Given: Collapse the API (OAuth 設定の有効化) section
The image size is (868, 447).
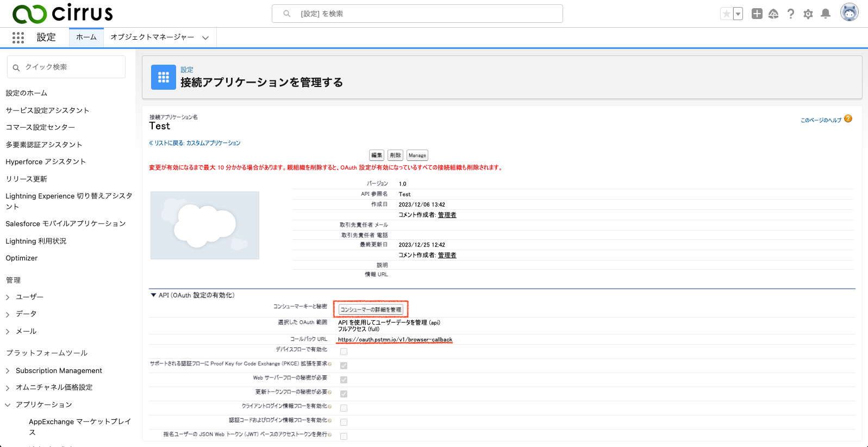Looking at the screenshot, I should (x=153, y=295).
